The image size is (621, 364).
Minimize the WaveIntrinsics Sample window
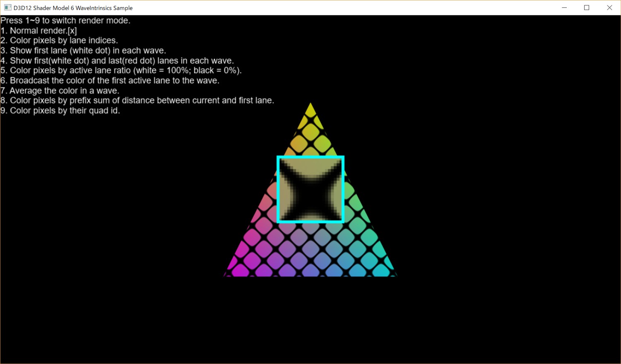[x=564, y=7]
